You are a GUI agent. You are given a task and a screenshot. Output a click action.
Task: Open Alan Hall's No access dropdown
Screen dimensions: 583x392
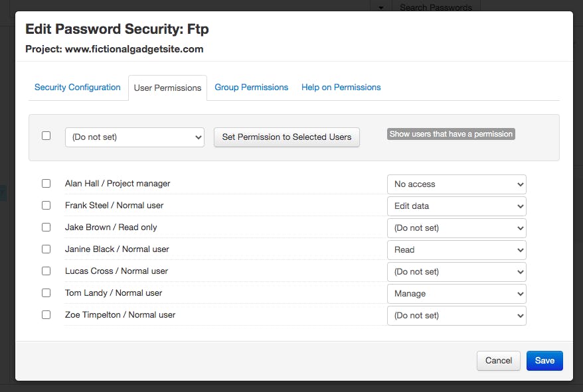click(456, 184)
